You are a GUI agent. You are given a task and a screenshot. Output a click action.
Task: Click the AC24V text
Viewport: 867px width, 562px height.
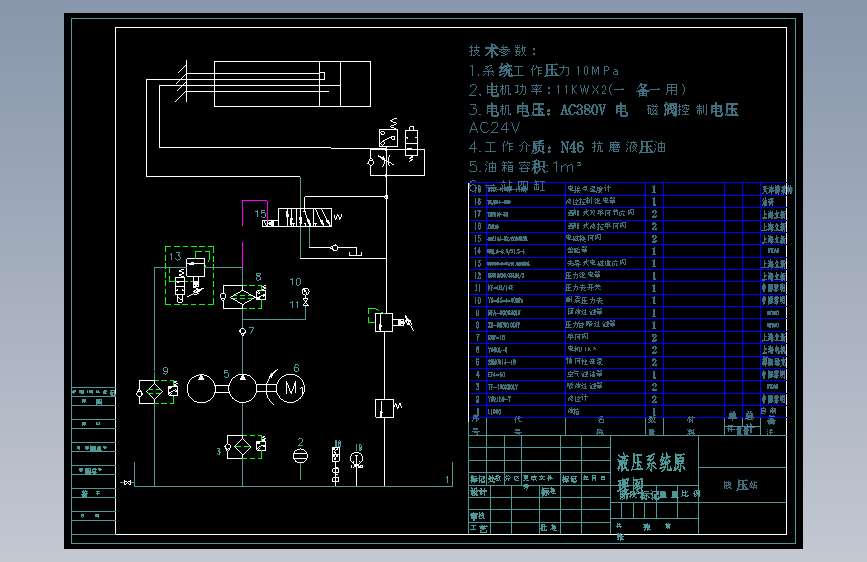pyautogui.click(x=494, y=128)
